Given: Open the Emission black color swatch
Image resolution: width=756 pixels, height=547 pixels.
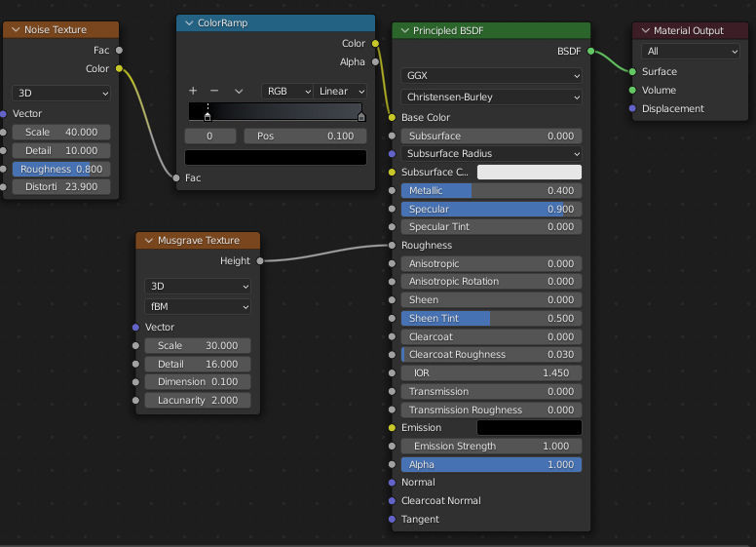Looking at the screenshot, I should pyautogui.click(x=529, y=428).
